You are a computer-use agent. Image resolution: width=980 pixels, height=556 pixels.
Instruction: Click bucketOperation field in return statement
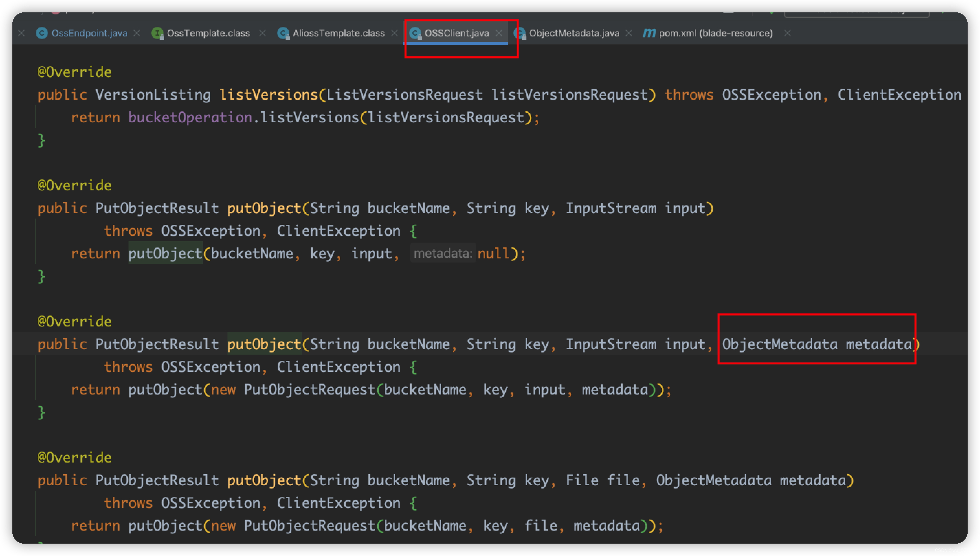[x=190, y=118]
